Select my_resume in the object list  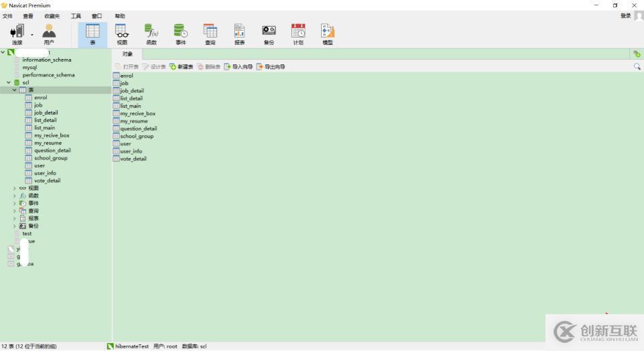[x=134, y=121]
